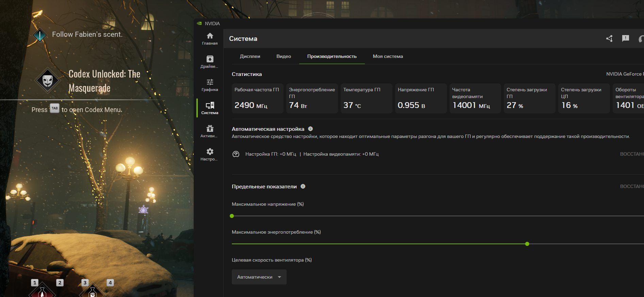
Task: Open the Настройки gear sidebar section
Action: 210,155
